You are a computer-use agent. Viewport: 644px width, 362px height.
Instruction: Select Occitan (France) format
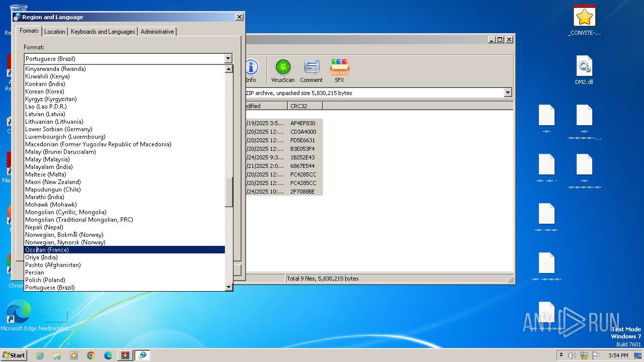(124, 250)
